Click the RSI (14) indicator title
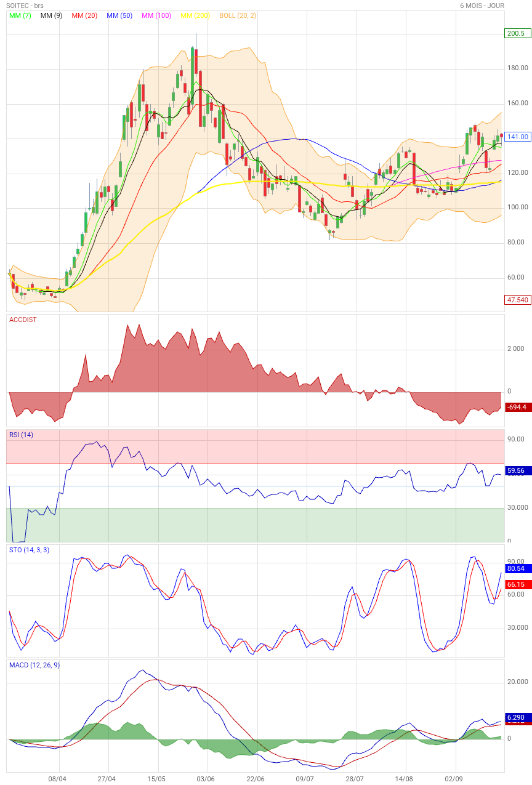 [22, 435]
